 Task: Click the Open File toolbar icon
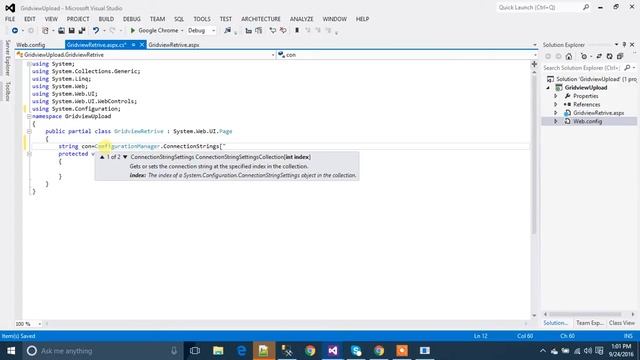61,31
